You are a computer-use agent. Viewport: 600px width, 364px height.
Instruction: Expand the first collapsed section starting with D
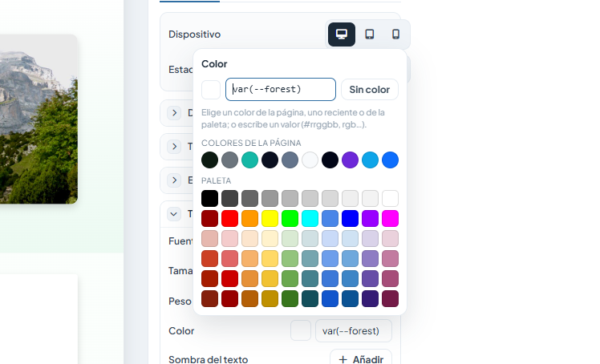174,113
